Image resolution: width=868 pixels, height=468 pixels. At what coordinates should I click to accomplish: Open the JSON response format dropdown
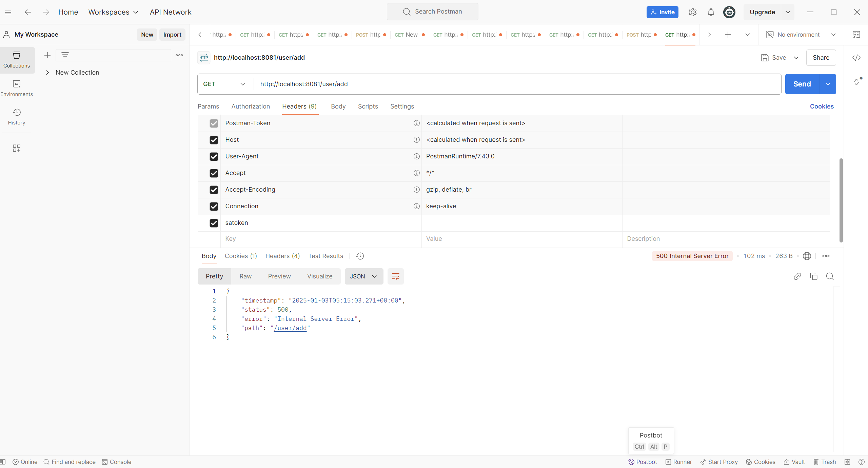pyautogui.click(x=363, y=276)
